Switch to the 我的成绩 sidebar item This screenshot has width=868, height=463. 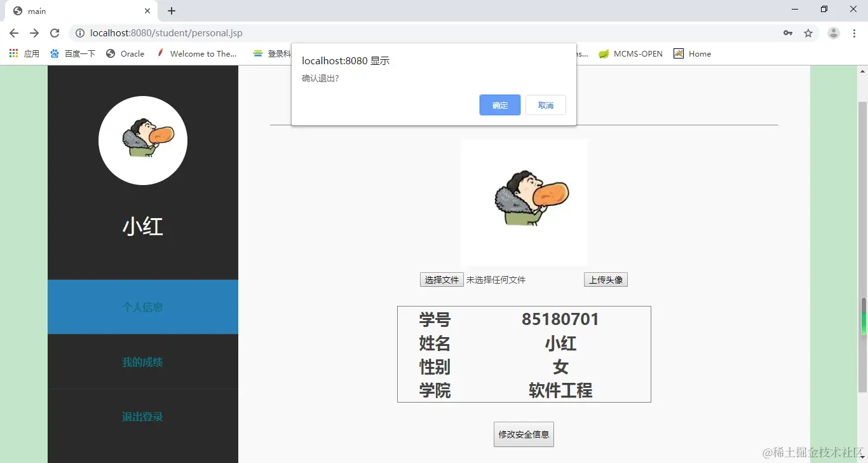click(x=142, y=362)
